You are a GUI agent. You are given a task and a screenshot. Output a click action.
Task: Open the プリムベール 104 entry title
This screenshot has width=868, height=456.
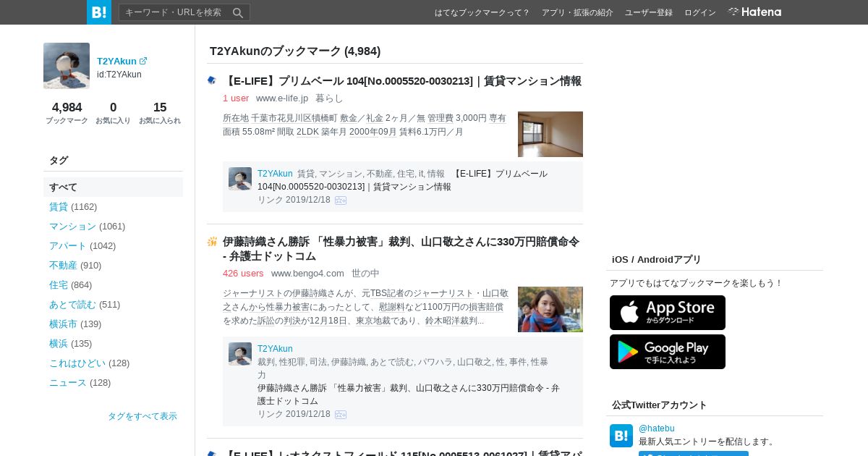click(x=402, y=81)
